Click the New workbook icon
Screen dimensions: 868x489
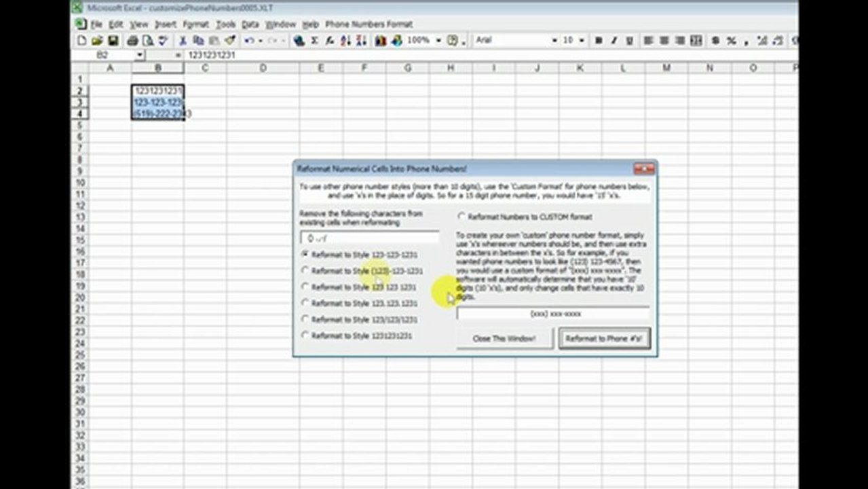click(x=83, y=41)
